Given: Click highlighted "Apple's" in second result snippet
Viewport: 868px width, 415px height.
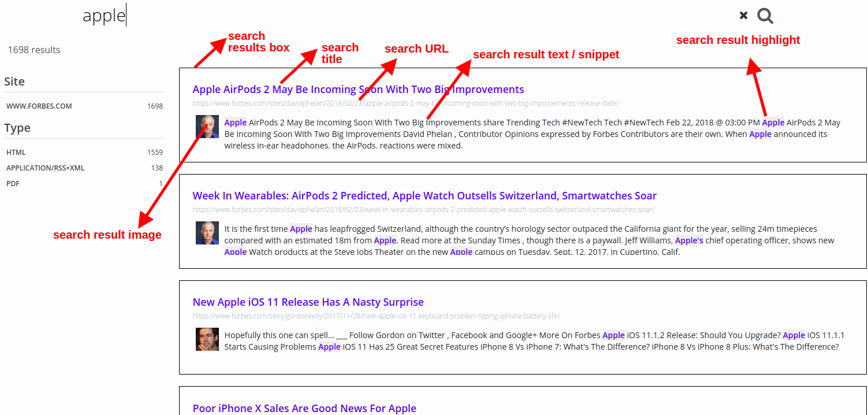Looking at the screenshot, I should (689, 240).
